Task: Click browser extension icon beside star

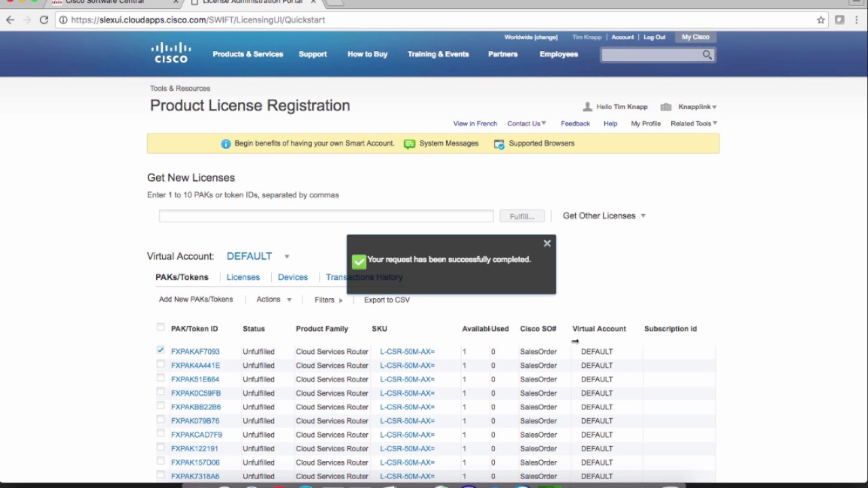Action: point(840,20)
